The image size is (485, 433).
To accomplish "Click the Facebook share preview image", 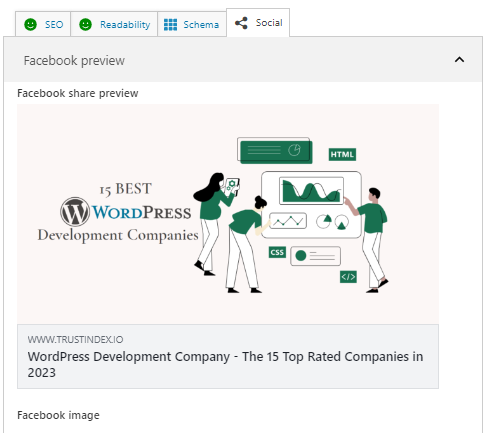I will pos(228,214).
